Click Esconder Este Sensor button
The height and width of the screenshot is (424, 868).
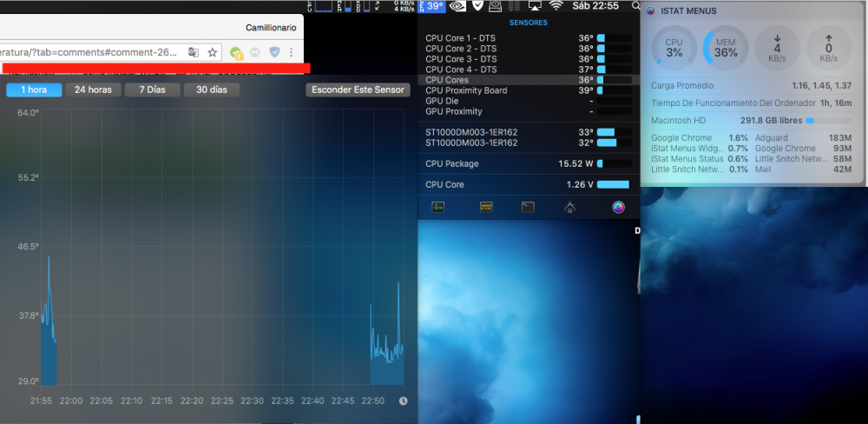point(358,89)
